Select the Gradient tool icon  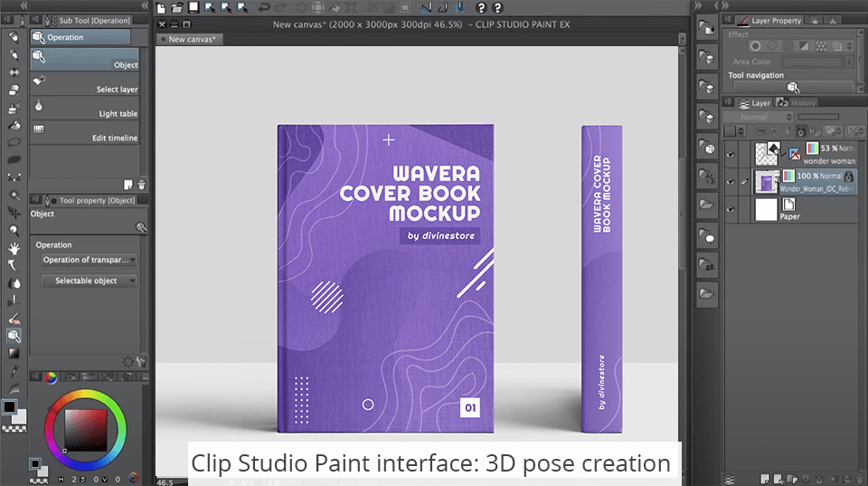14,353
